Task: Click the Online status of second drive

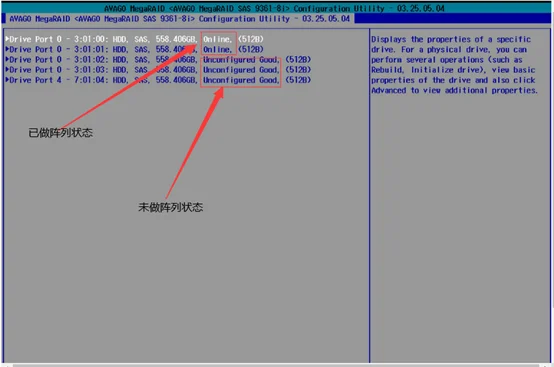Action: point(217,49)
